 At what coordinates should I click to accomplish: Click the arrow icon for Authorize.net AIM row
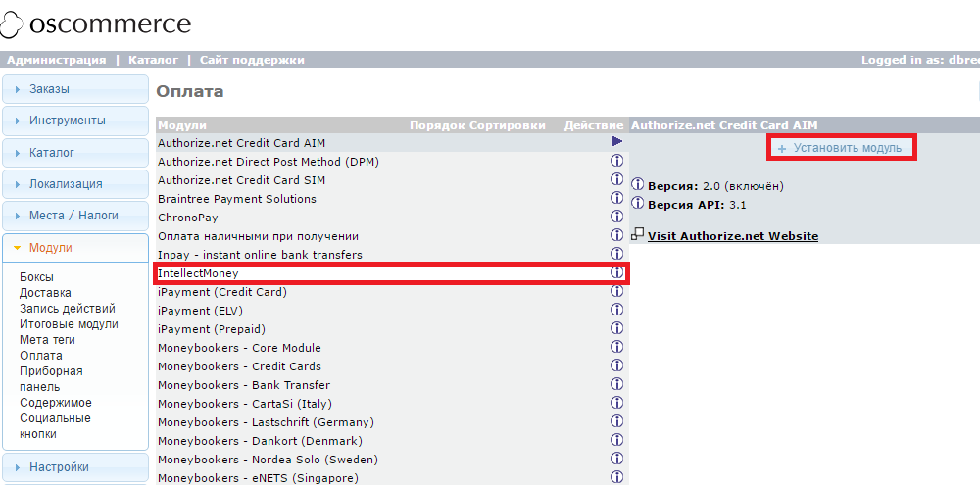click(617, 142)
